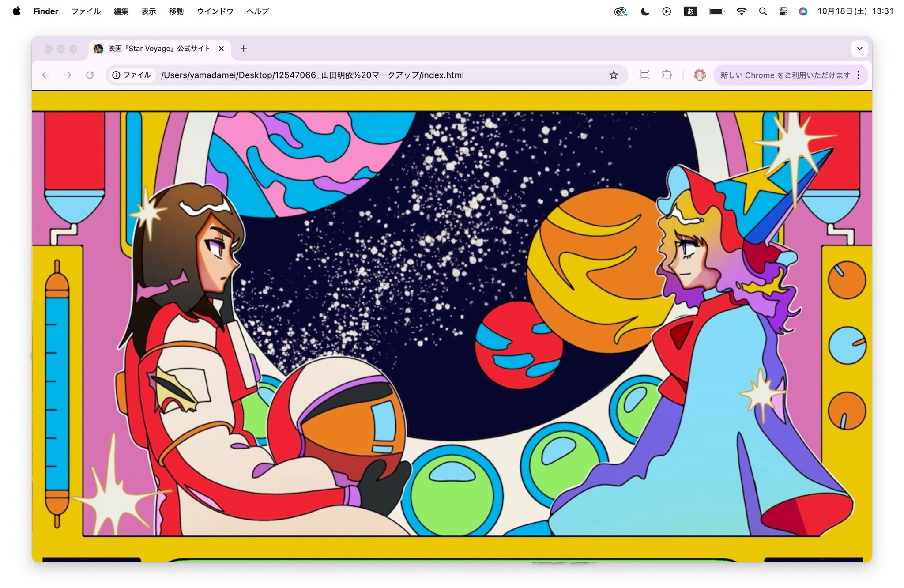Open the Apple menu
This screenshot has width=904, height=588.
coord(17,11)
